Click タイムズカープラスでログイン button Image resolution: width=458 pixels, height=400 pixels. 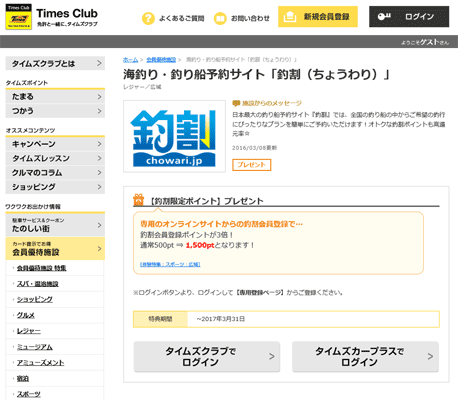[365, 356]
